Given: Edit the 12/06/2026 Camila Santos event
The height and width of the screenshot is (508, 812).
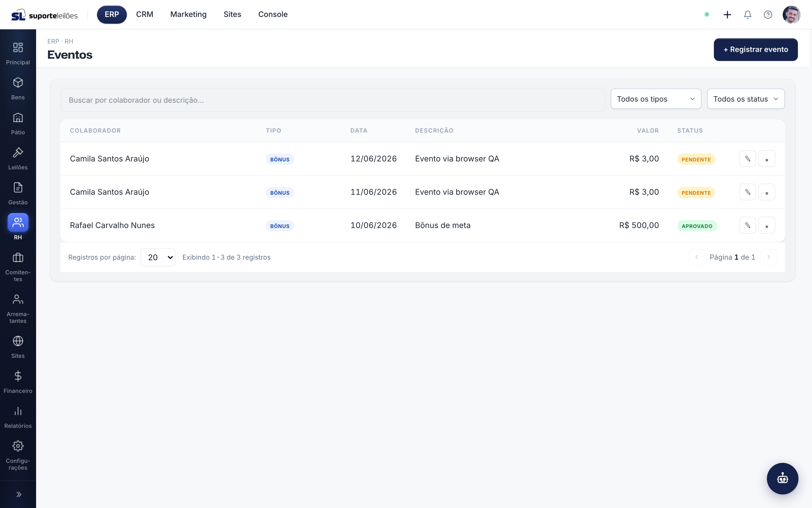Looking at the screenshot, I should (747, 159).
